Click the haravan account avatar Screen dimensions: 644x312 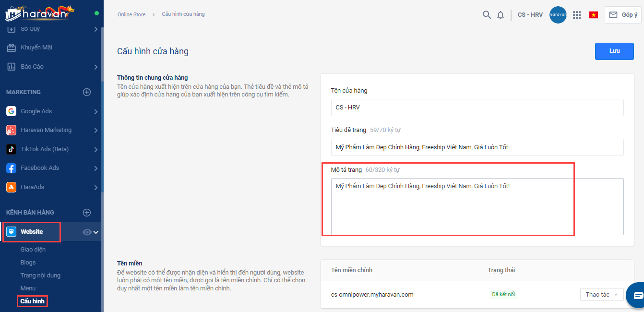[558, 15]
